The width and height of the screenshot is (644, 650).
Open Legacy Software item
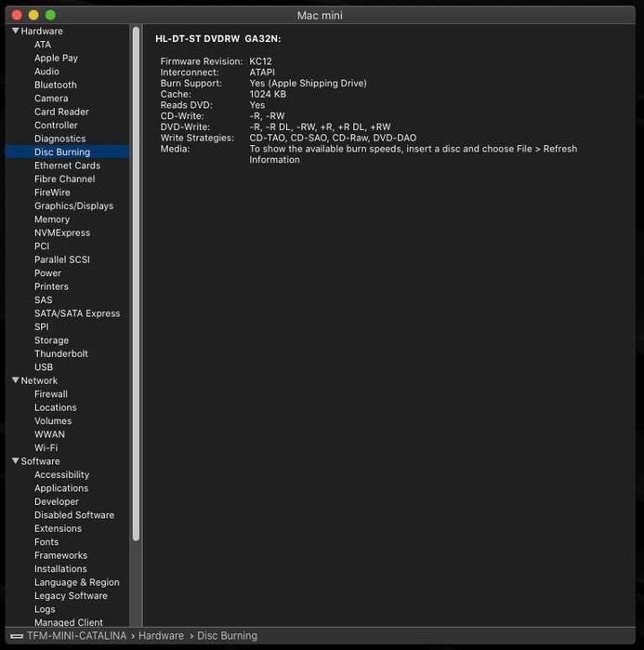71,596
